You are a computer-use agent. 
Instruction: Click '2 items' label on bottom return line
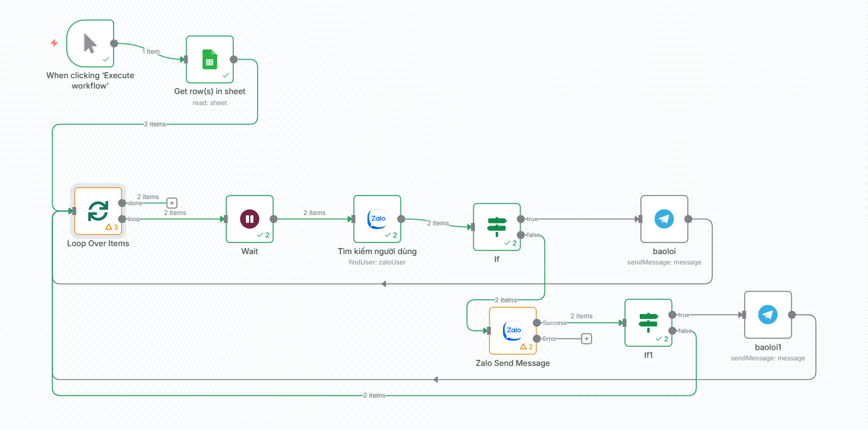(x=374, y=395)
